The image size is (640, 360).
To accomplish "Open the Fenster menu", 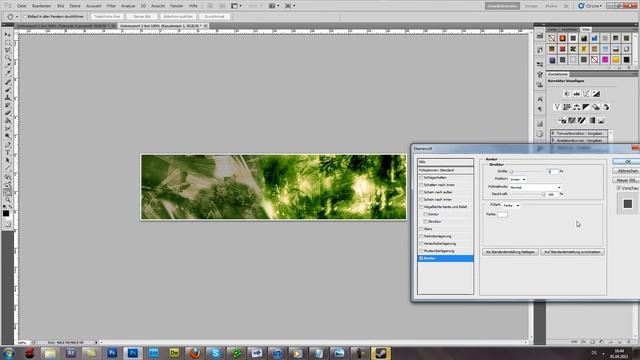I will 176,6.
